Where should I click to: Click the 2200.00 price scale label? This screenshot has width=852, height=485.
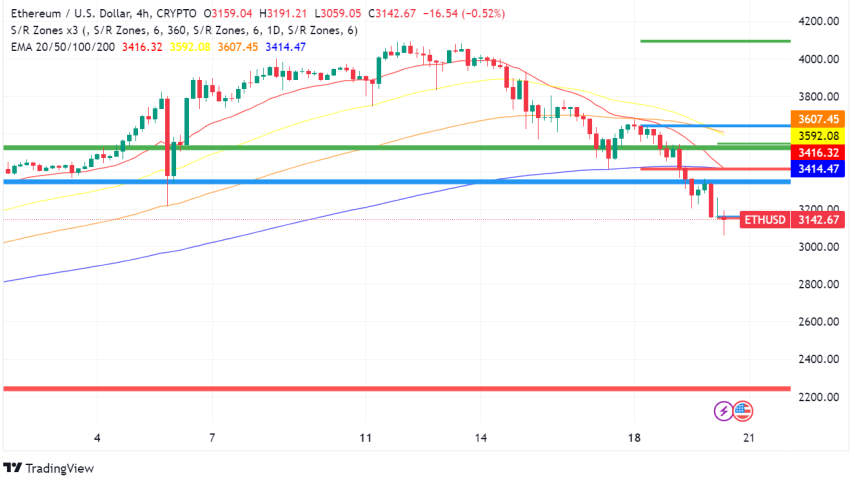(818, 397)
